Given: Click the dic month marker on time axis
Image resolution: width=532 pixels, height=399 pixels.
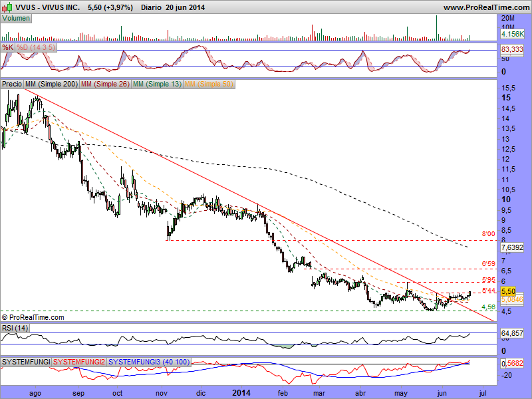Looking at the screenshot, I should click(x=201, y=393).
